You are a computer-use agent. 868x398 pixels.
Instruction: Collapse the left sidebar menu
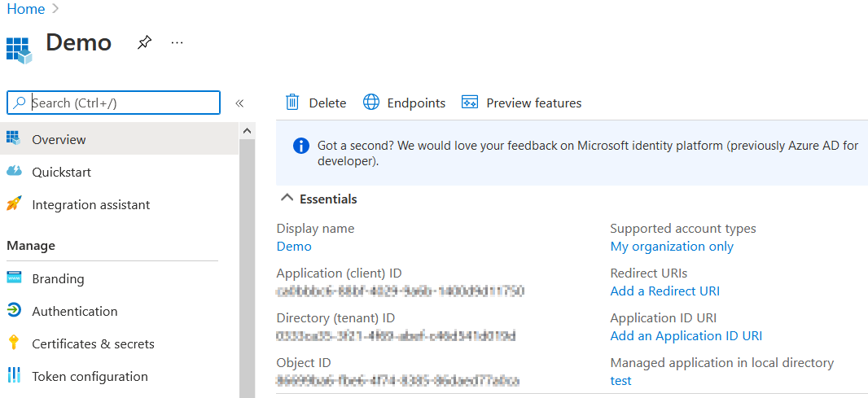click(x=239, y=103)
